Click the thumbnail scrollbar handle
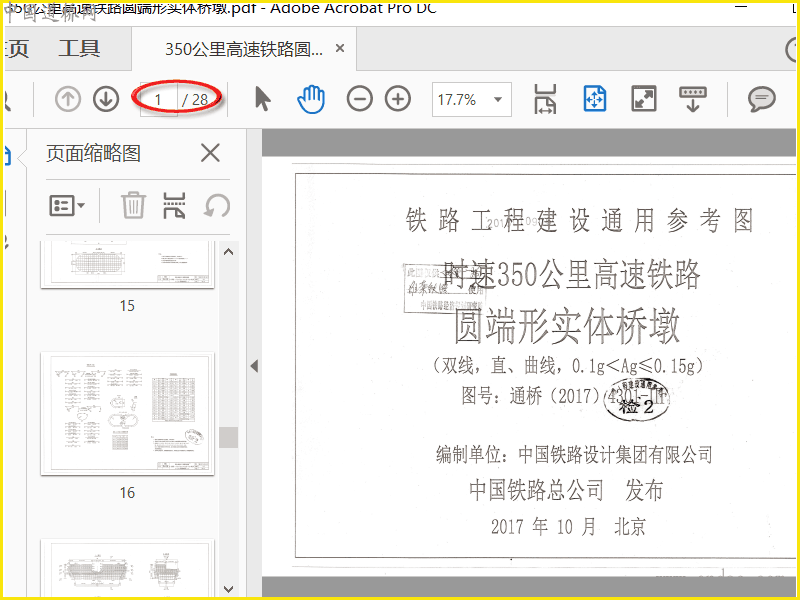Screen dimensions: 800x600 (229, 437)
